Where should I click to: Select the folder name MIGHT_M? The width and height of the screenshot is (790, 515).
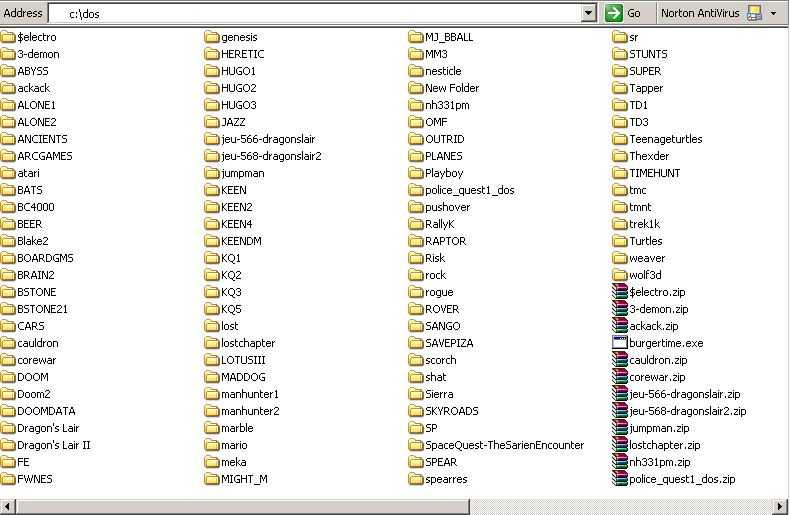(x=244, y=479)
